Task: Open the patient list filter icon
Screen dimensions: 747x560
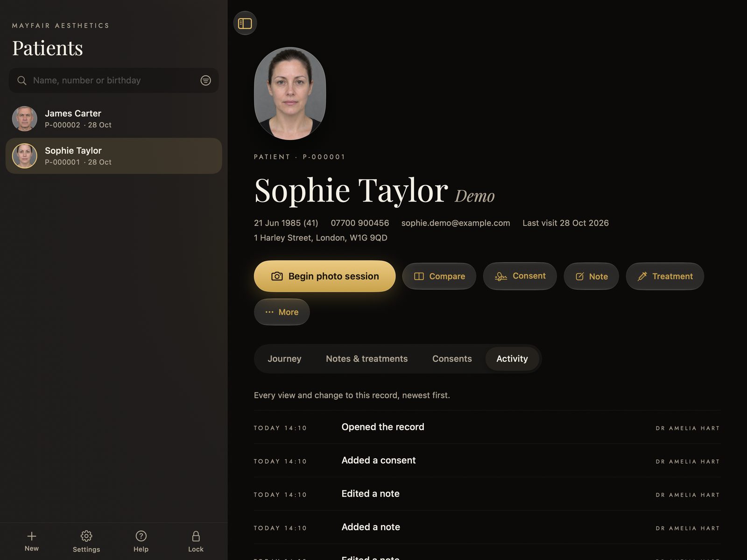Action: click(x=205, y=80)
